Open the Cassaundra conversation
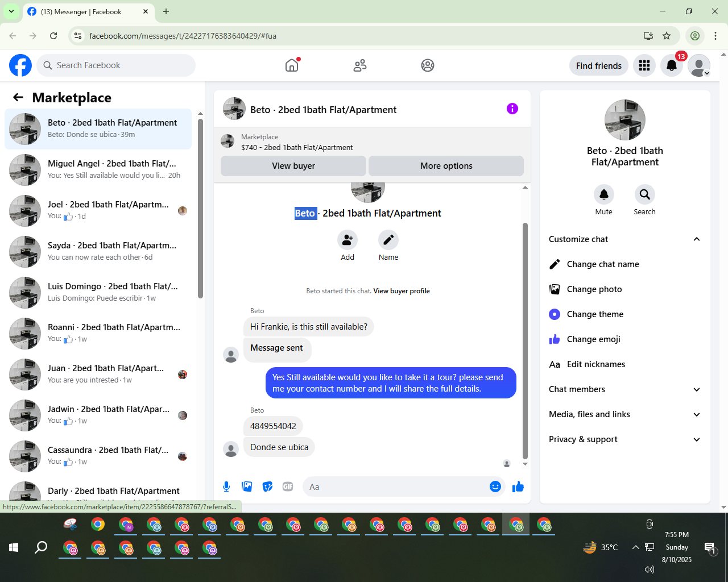 [98, 456]
